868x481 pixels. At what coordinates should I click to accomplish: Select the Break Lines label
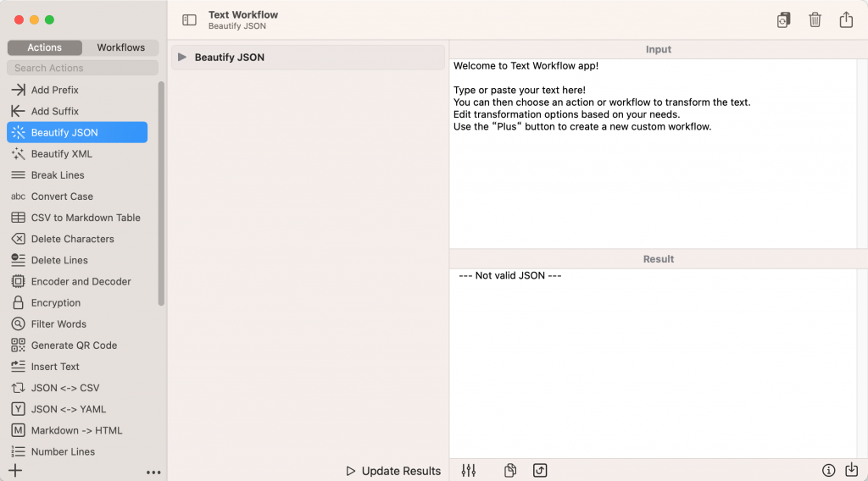click(58, 174)
